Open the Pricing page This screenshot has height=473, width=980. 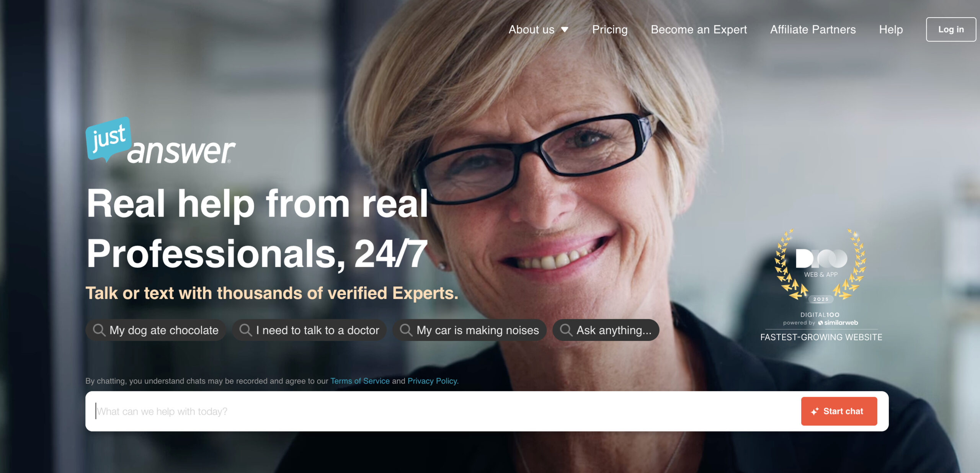(610, 29)
